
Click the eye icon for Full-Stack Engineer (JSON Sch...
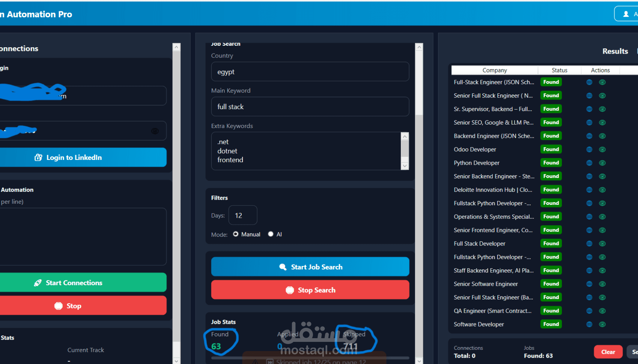coord(602,82)
